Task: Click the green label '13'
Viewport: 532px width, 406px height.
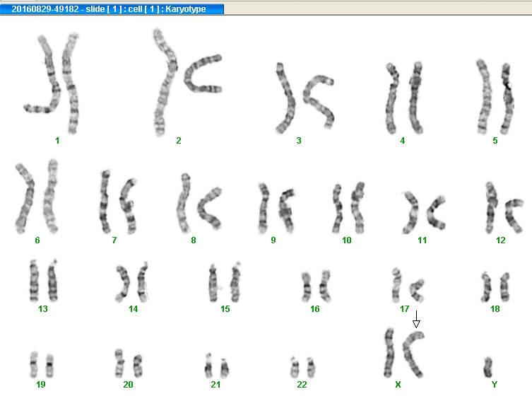Action: pos(43,309)
